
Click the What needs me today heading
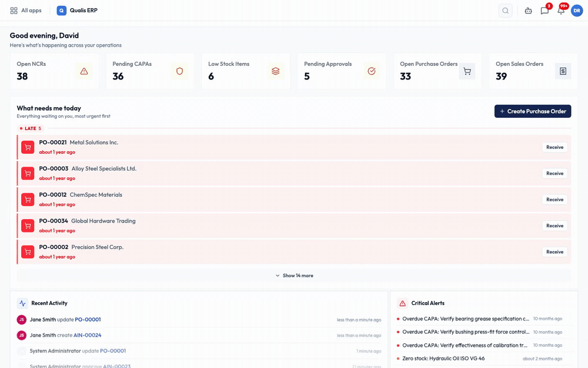point(49,108)
